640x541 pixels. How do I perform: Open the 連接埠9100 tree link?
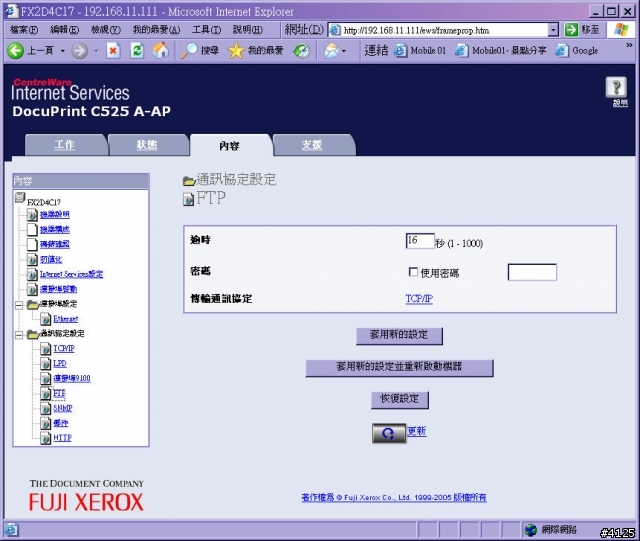[72, 378]
